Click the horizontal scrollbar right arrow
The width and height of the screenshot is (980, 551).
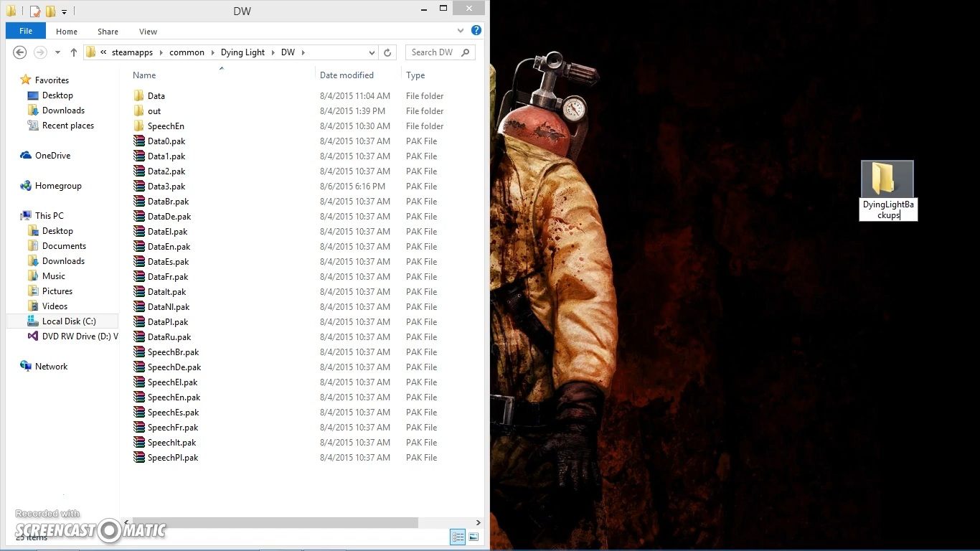coord(479,522)
